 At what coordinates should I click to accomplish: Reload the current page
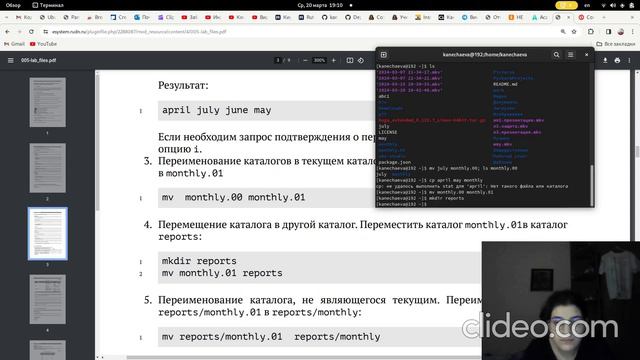[x=31, y=31]
